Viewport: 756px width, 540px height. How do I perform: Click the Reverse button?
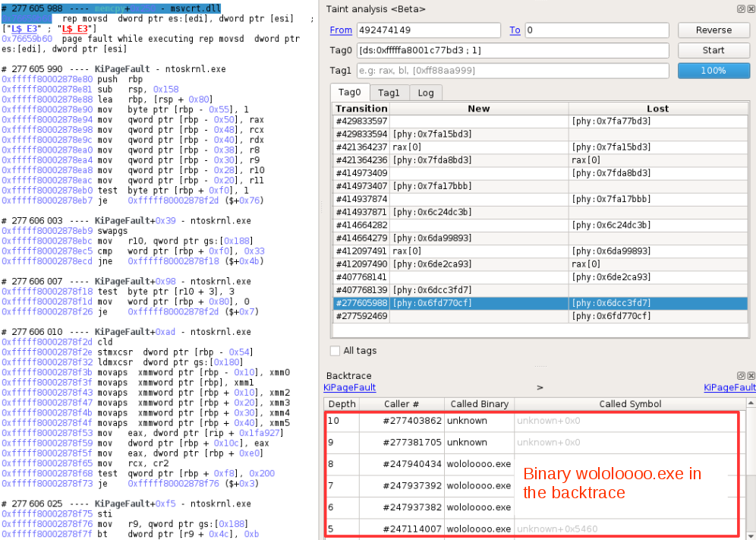[713, 30]
